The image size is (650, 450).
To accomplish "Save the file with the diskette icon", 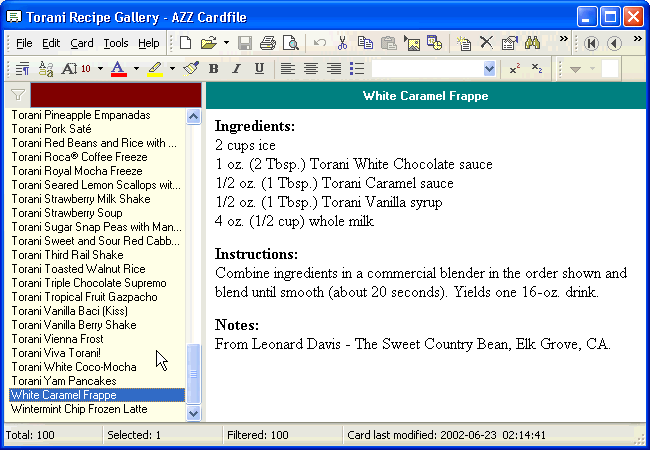I will click(245, 43).
